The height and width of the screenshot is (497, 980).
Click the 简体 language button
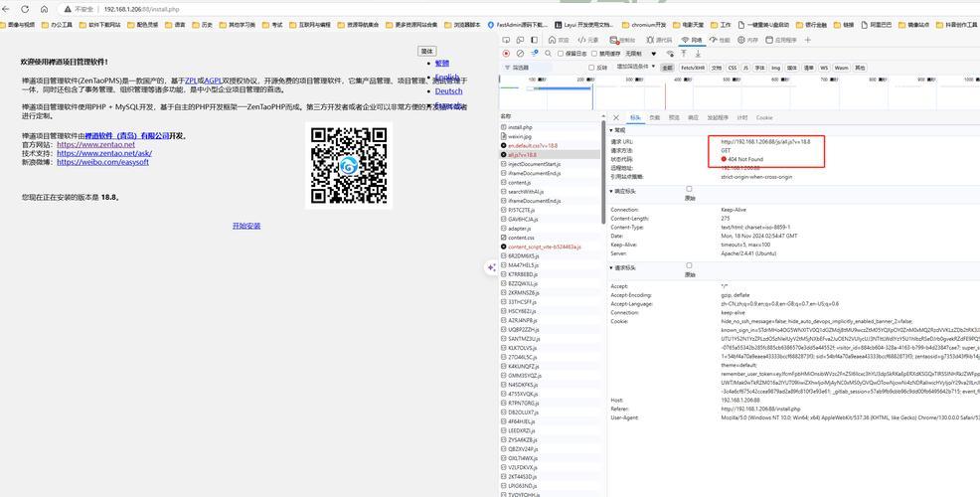pyautogui.click(x=426, y=52)
